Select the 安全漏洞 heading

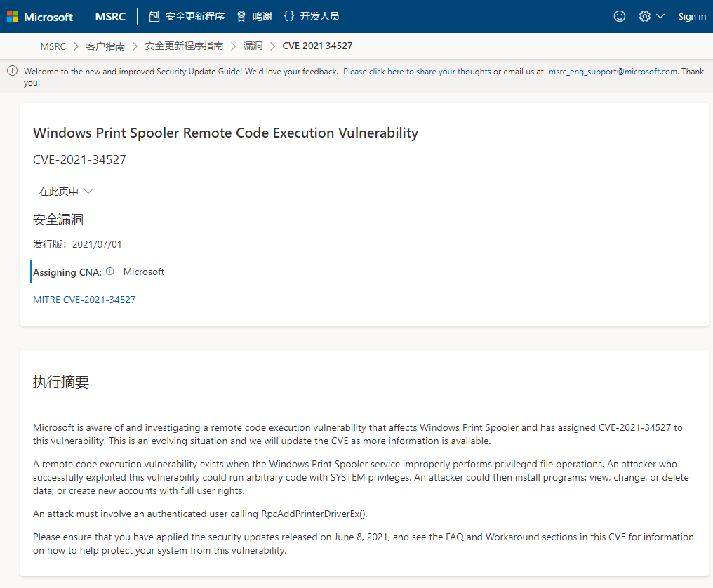coord(58,220)
